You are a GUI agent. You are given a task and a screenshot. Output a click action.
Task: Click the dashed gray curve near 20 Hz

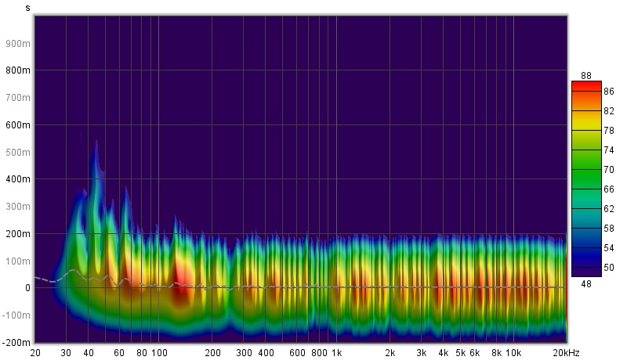point(39,278)
